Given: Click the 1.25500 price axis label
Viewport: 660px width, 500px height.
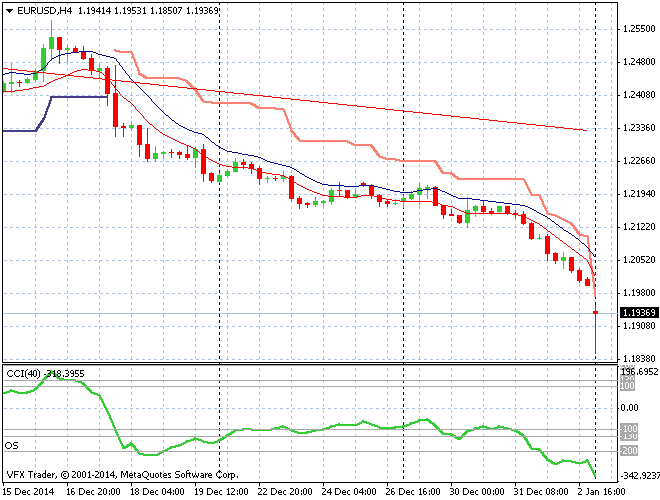Looking at the screenshot, I should point(638,29).
